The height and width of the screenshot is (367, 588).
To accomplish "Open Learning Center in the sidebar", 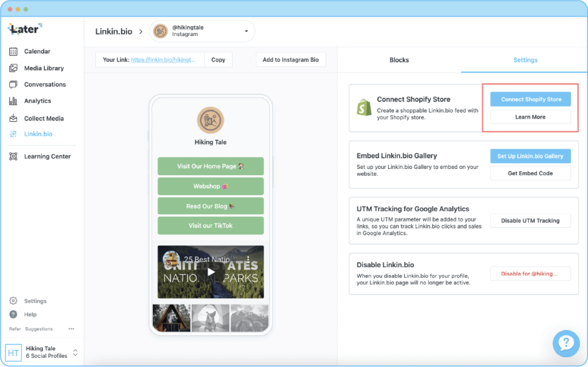I will 47,156.
